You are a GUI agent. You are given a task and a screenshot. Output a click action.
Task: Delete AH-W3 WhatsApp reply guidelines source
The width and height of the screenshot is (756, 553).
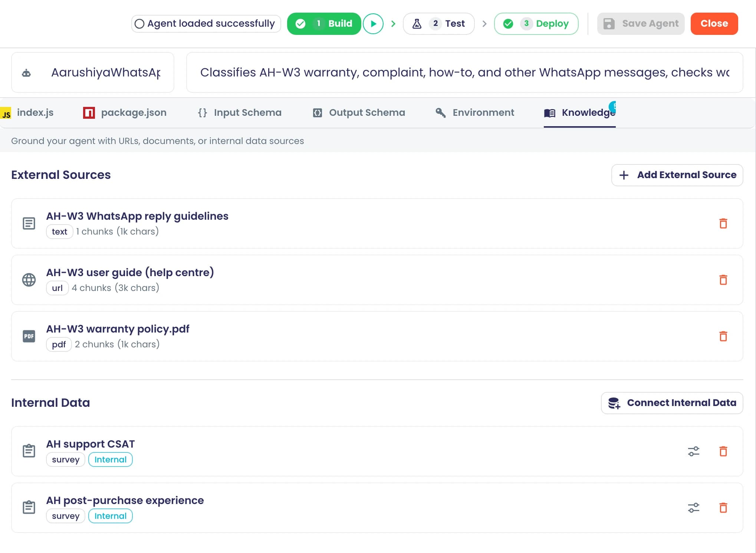pyautogui.click(x=723, y=223)
